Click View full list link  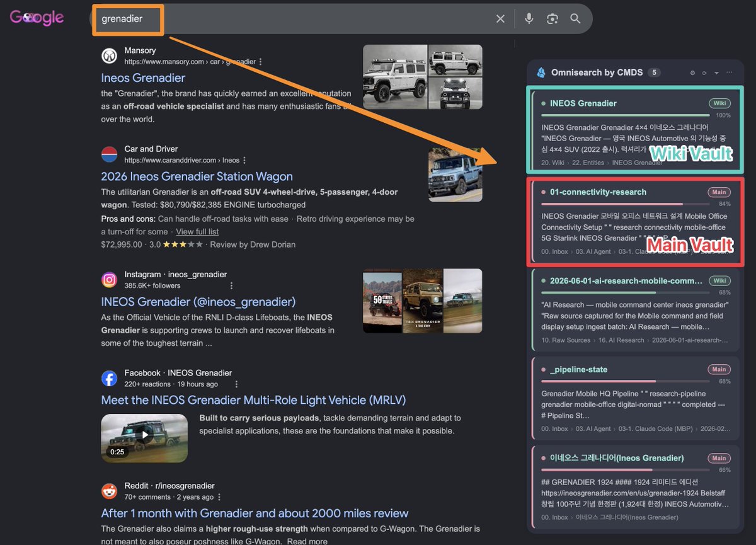tap(197, 231)
